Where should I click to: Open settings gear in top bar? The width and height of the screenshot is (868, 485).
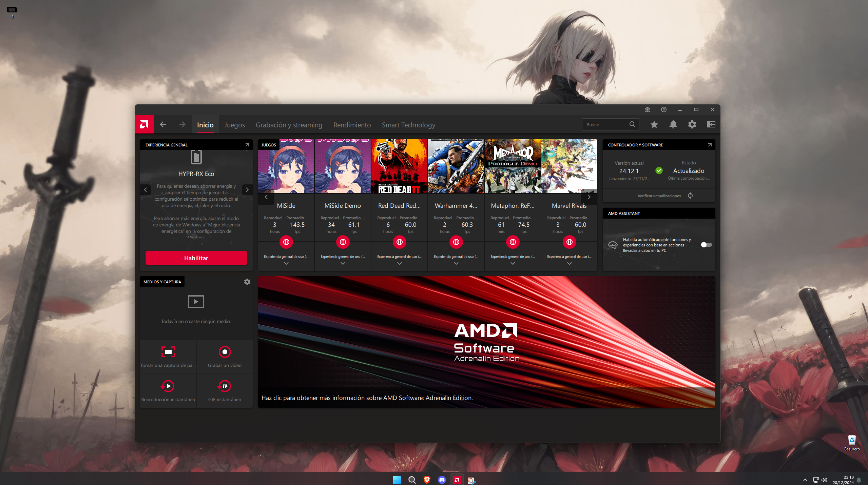point(692,124)
